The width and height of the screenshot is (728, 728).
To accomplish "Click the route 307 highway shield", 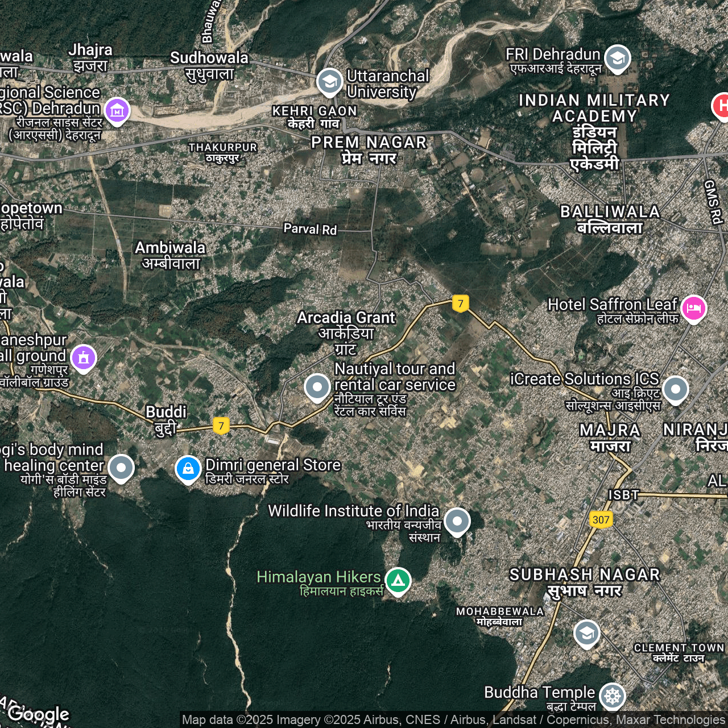I will point(601,519).
